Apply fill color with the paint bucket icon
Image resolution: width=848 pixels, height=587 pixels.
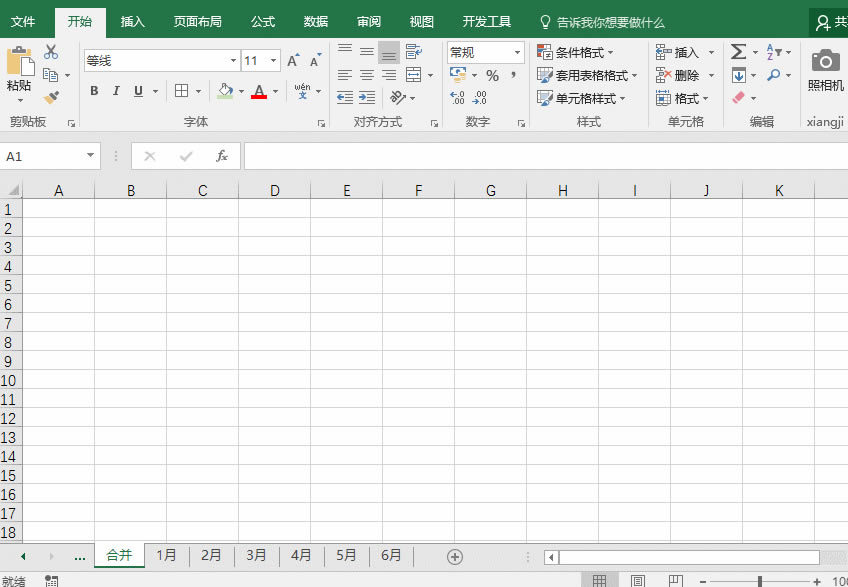tap(225, 90)
